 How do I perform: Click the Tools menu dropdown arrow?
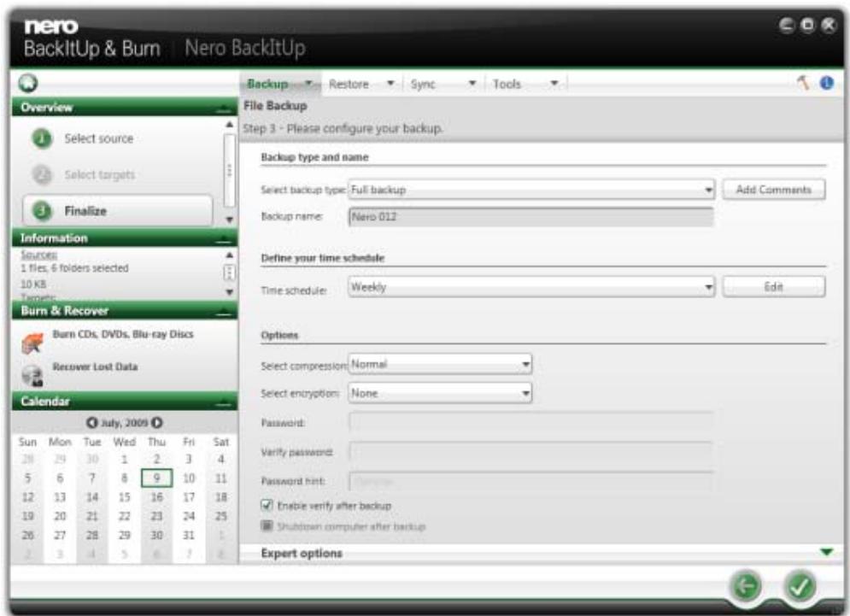554,84
